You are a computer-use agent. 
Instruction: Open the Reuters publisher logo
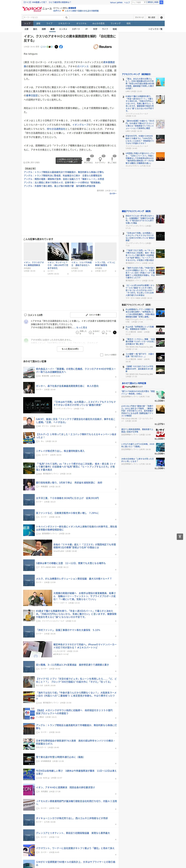[103, 47]
